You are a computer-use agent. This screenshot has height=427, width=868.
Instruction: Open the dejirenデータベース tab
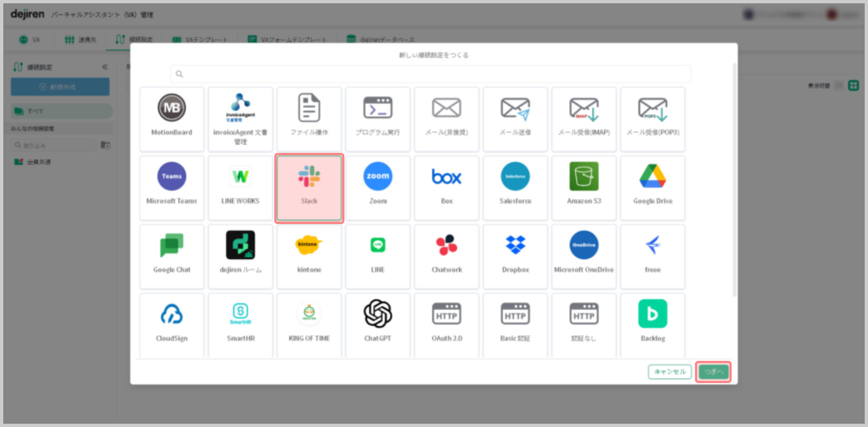click(x=381, y=40)
